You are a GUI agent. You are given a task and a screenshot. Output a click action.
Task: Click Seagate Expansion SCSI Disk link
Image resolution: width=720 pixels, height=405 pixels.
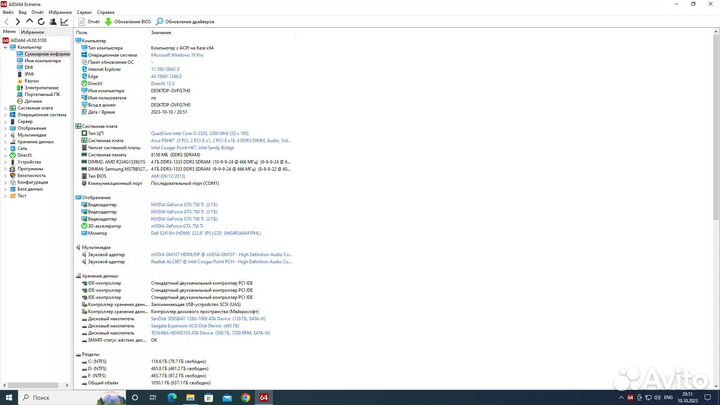(195, 326)
